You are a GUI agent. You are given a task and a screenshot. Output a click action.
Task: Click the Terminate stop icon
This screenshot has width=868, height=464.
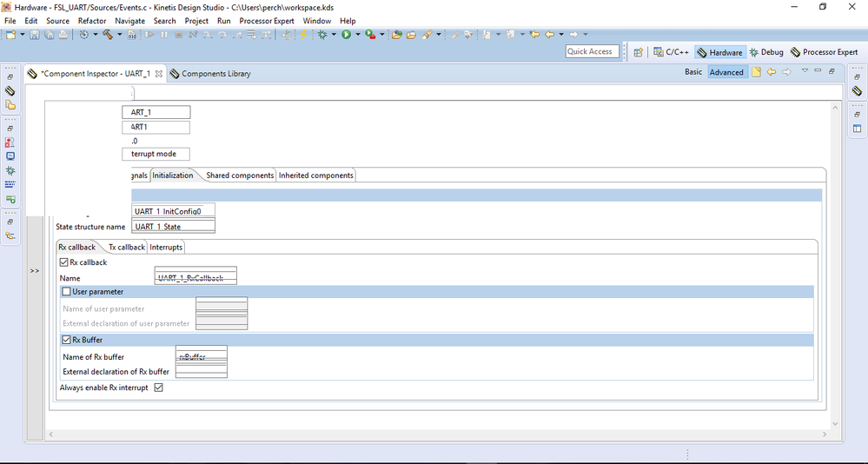[179, 35]
